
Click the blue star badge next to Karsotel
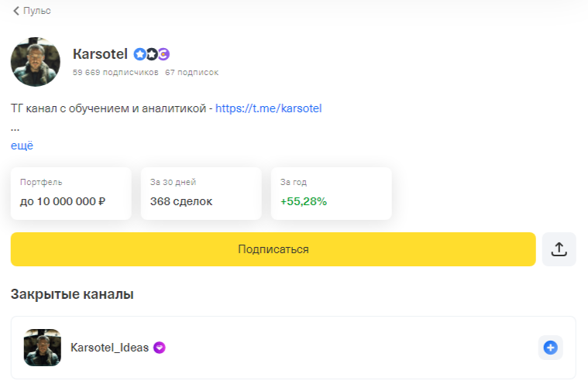(140, 54)
